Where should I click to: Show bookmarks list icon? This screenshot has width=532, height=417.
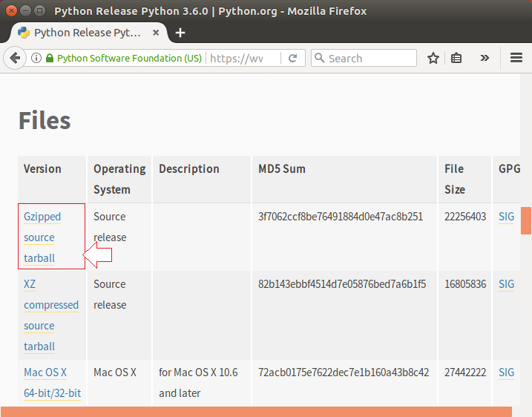456,58
